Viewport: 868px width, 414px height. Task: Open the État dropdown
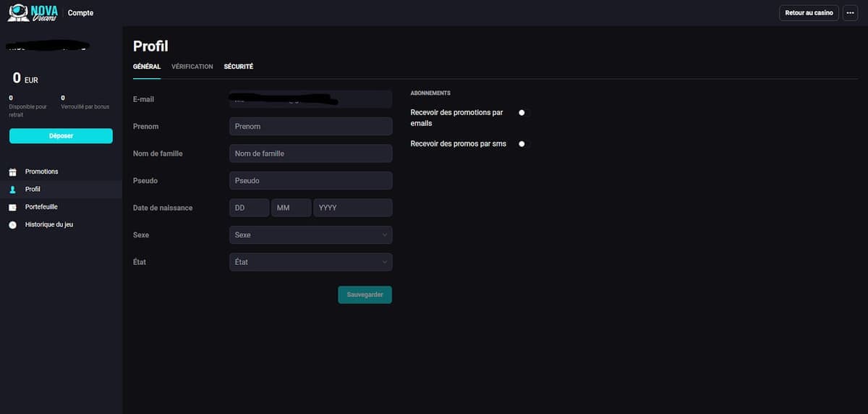tap(310, 262)
